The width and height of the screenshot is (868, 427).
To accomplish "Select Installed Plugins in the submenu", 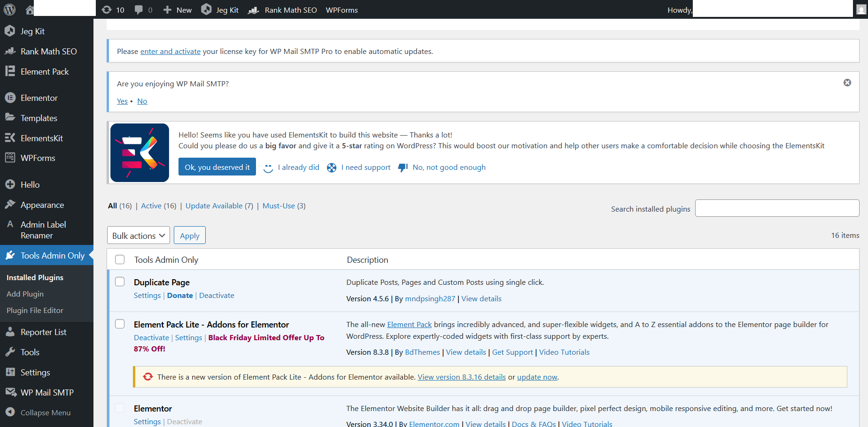I will pyautogui.click(x=35, y=277).
